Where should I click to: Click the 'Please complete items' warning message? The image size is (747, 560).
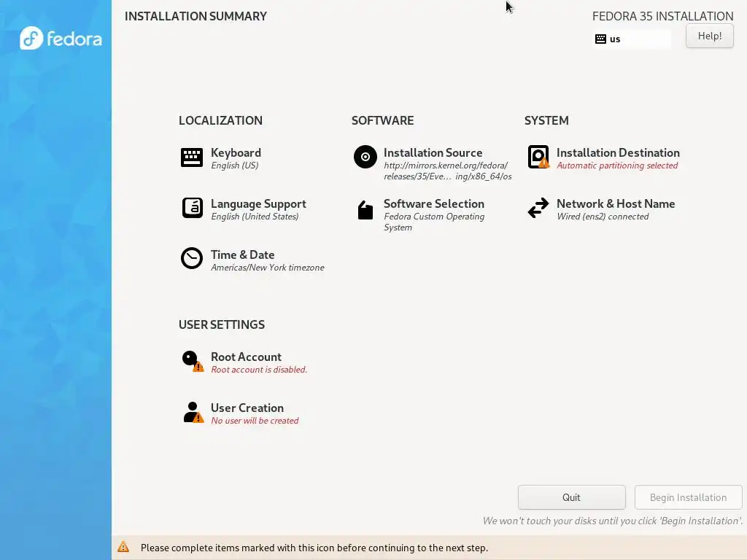pyautogui.click(x=314, y=548)
